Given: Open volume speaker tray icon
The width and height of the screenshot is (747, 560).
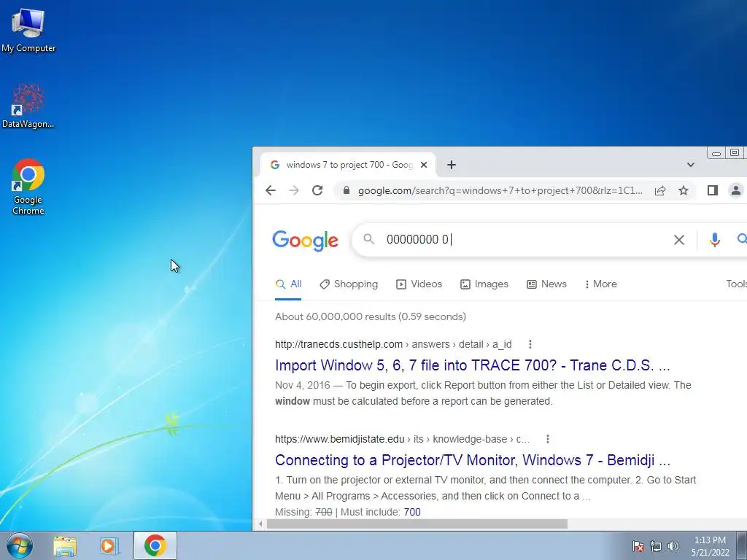Looking at the screenshot, I should pyautogui.click(x=673, y=546).
